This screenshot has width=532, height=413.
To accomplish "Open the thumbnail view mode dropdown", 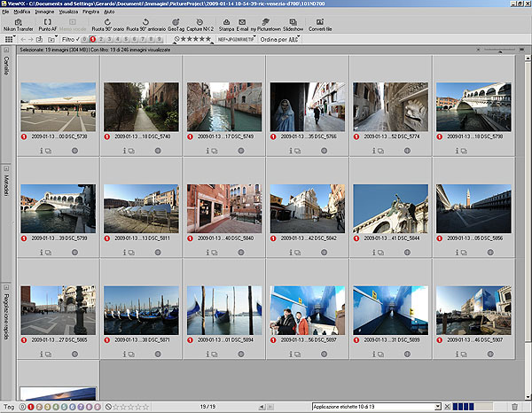I will pyautogui.click(x=10, y=39).
